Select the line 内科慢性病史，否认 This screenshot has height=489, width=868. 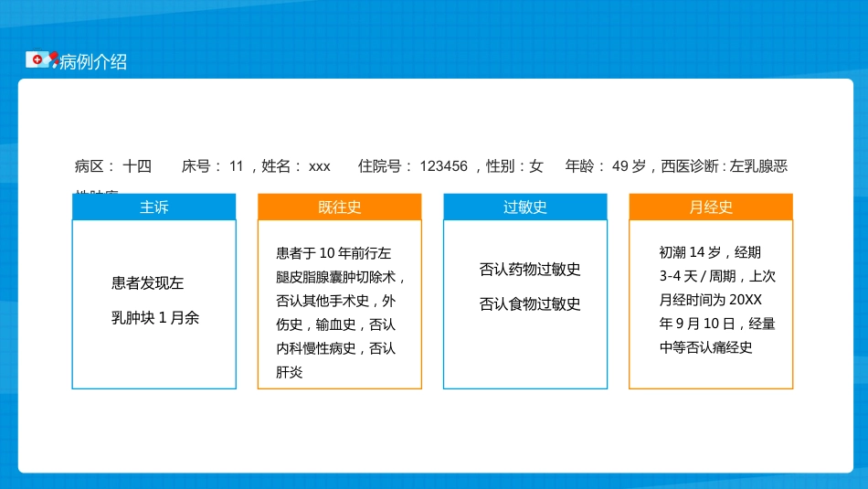coord(335,348)
